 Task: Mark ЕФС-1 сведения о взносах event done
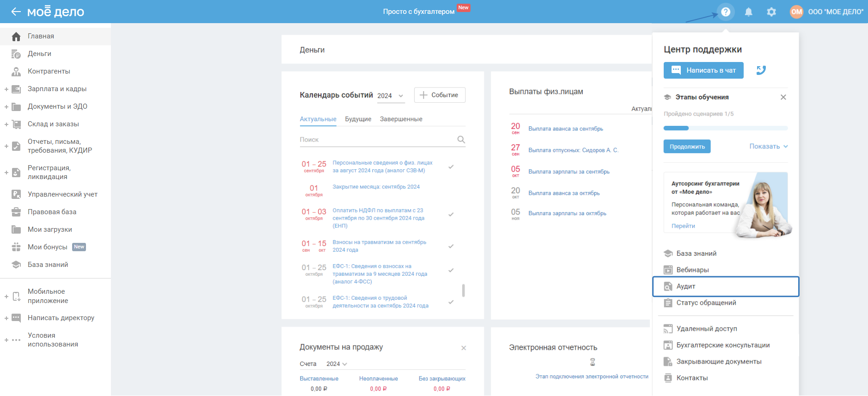(451, 270)
